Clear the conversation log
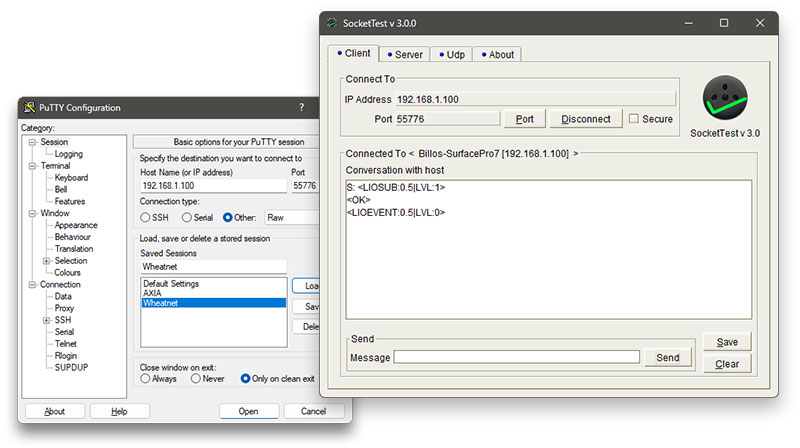 point(727,364)
